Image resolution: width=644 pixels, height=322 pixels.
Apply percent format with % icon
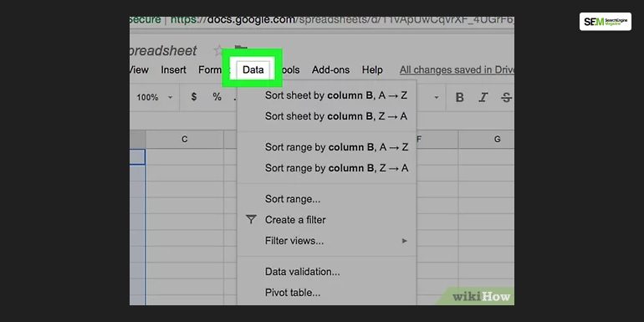[217, 97]
